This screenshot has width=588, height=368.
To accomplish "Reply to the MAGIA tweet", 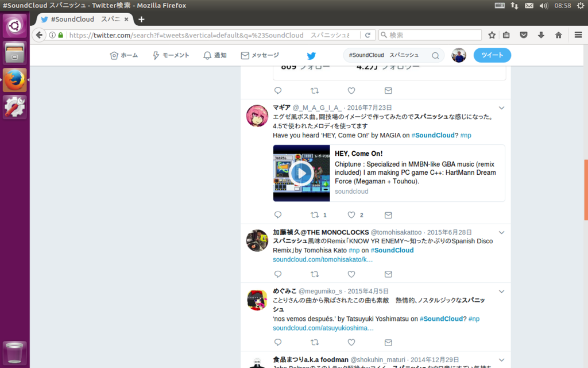I will pos(278,215).
